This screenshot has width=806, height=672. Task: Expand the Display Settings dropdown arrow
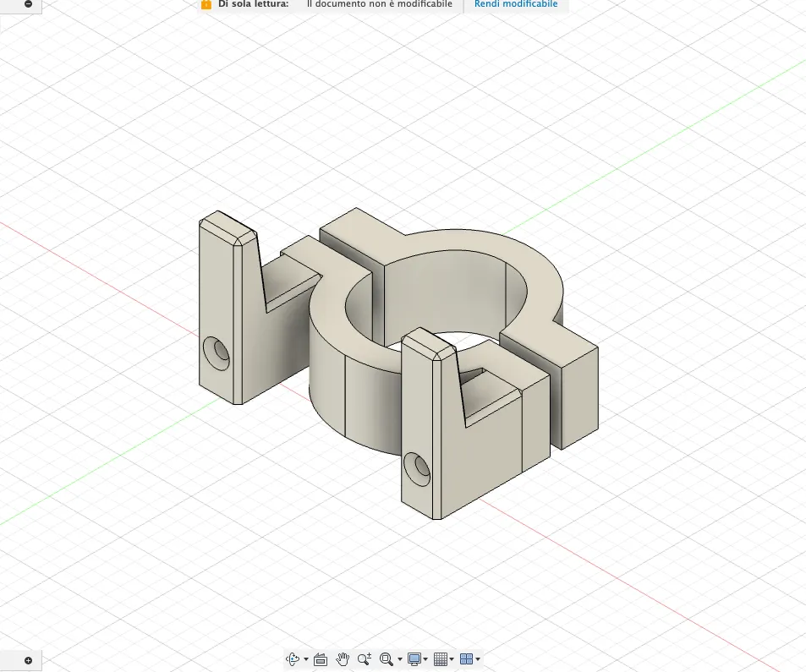(x=425, y=659)
